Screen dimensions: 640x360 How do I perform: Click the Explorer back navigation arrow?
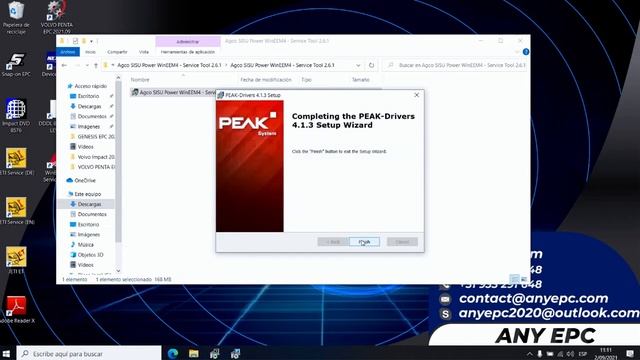point(64,65)
